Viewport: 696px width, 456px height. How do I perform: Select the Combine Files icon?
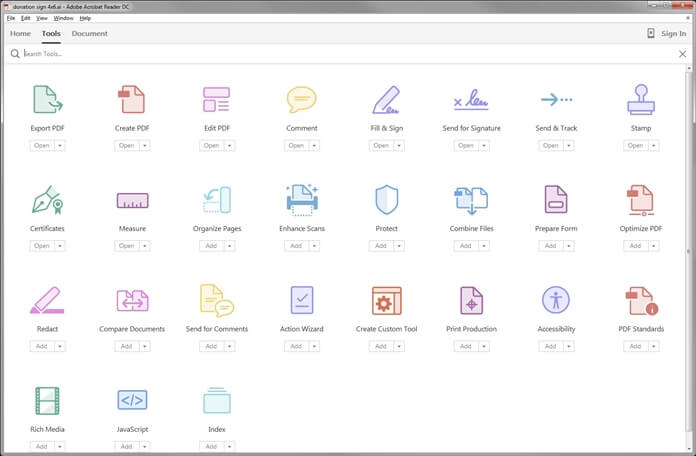click(x=471, y=200)
